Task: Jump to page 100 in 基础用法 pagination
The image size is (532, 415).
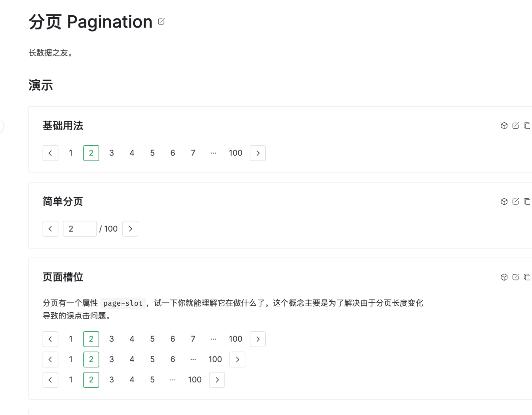Action: tap(235, 153)
